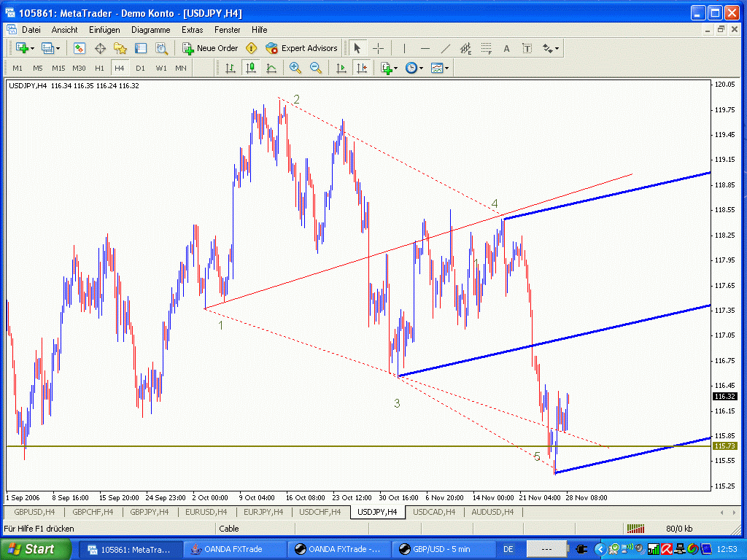Viewport: 747px width, 560px height.
Task: Open the Market Watch window icon
Action: pyautogui.click(x=80, y=48)
